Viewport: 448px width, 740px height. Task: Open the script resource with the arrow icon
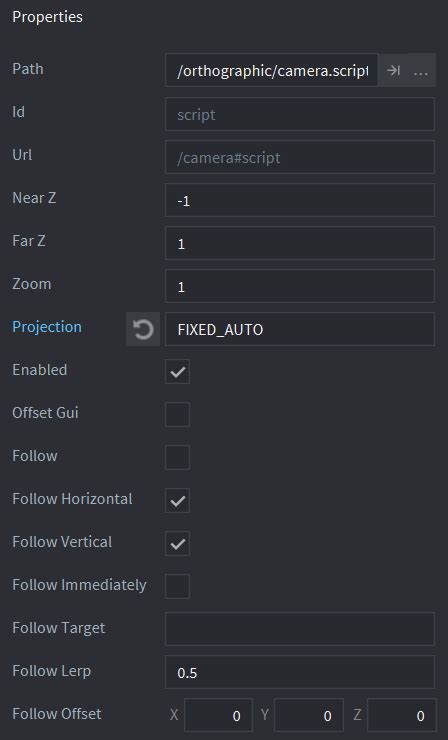[x=393, y=70]
